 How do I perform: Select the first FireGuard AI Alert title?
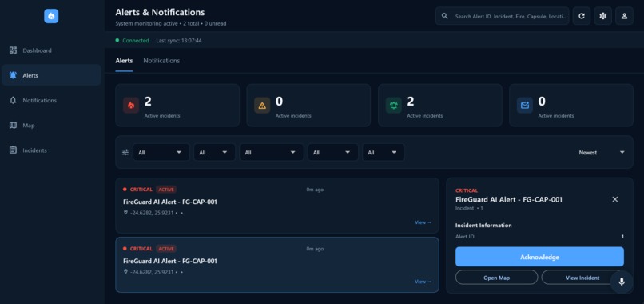(x=170, y=202)
